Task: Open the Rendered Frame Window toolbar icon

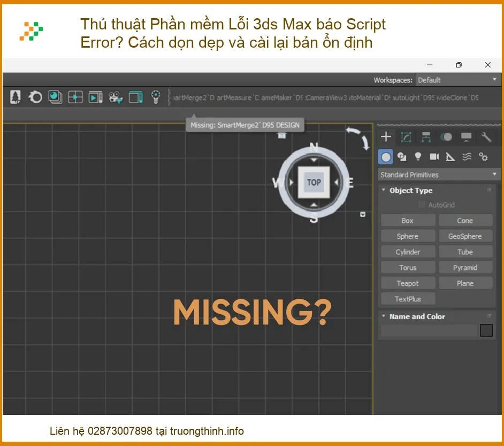Action: coord(55,97)
